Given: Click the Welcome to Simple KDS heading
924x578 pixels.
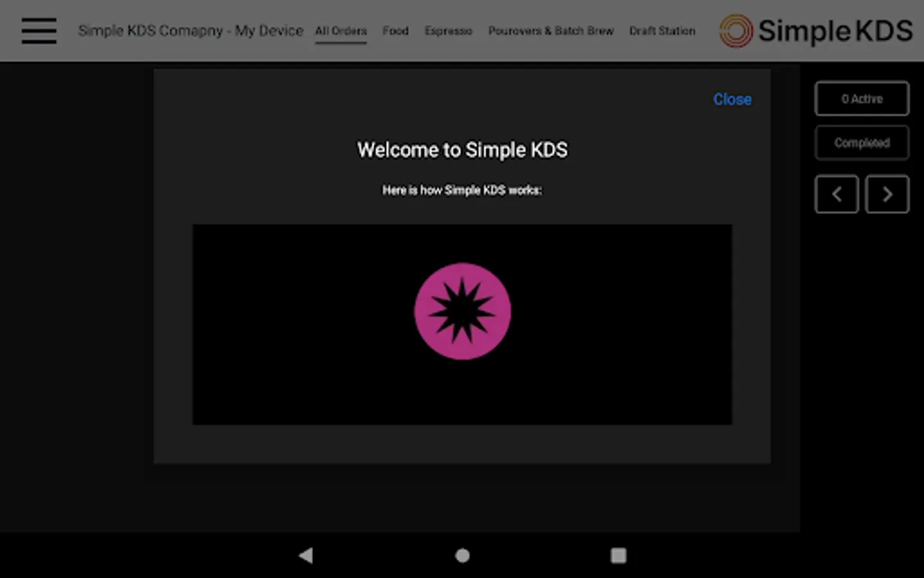Looking at the screenshot, I should pyautogui.click(x=462, y=150).
